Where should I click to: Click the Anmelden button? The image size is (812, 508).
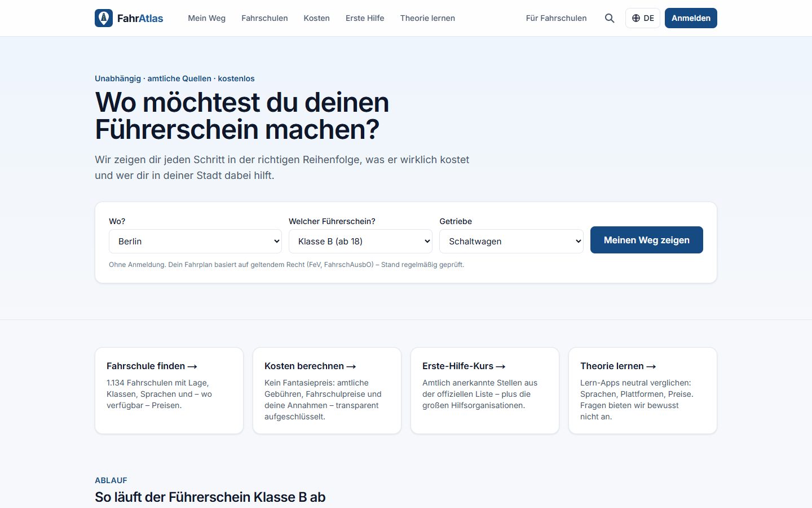click(691, 18)
